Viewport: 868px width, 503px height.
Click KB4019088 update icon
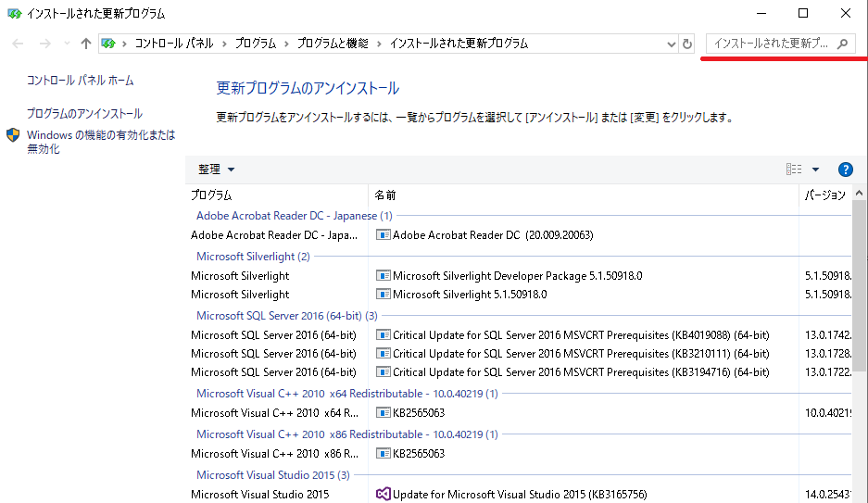(384, 334)
